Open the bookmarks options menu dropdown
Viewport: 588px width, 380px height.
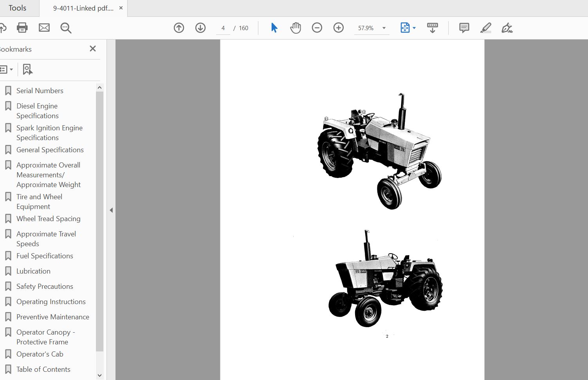(7, 70)
